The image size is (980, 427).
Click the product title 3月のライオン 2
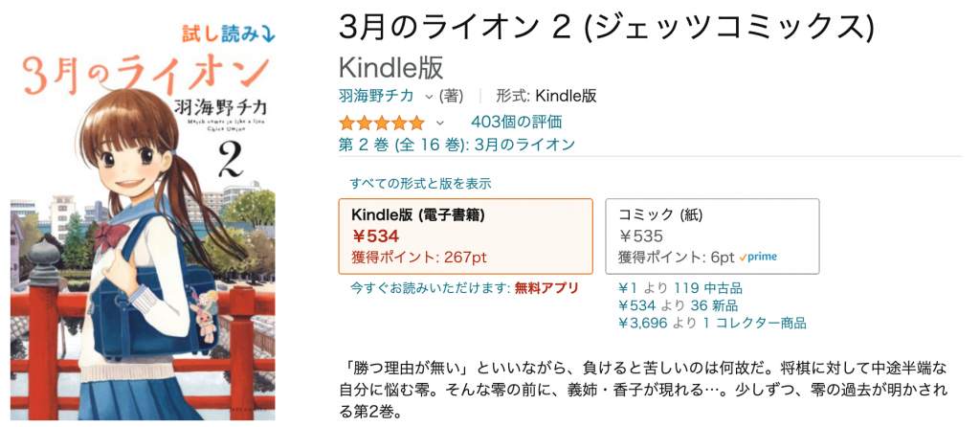coord(607,27)
